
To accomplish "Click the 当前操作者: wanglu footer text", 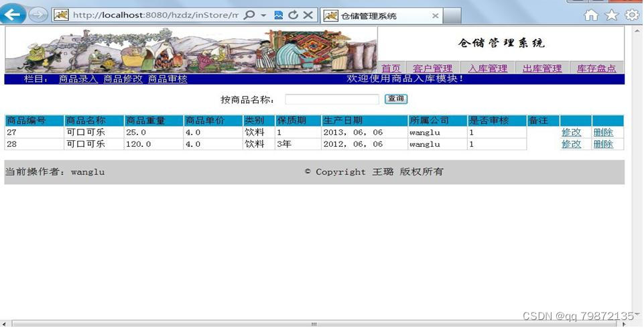I will (x=55, y=172).
